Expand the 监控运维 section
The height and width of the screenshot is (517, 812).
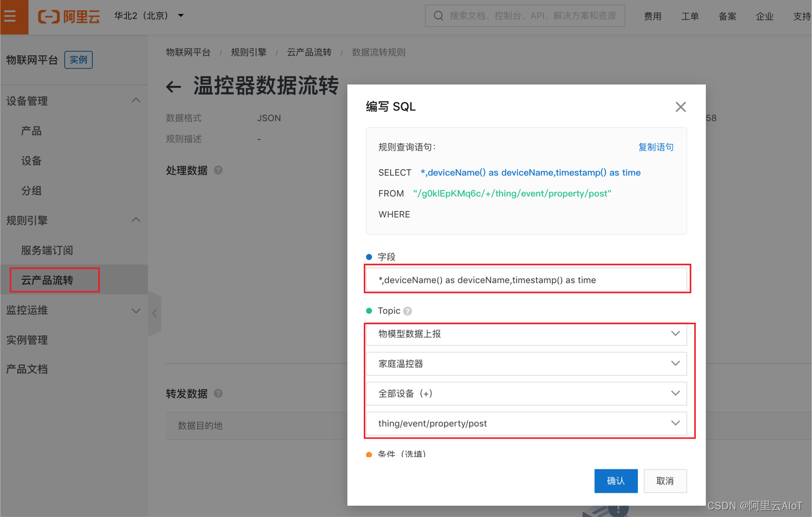pos(136,310)
